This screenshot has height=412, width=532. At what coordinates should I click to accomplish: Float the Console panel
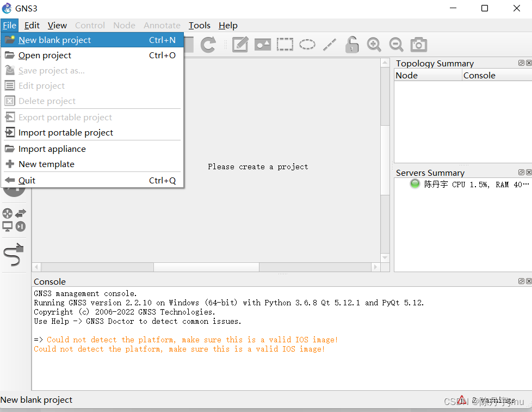point(521,281)
